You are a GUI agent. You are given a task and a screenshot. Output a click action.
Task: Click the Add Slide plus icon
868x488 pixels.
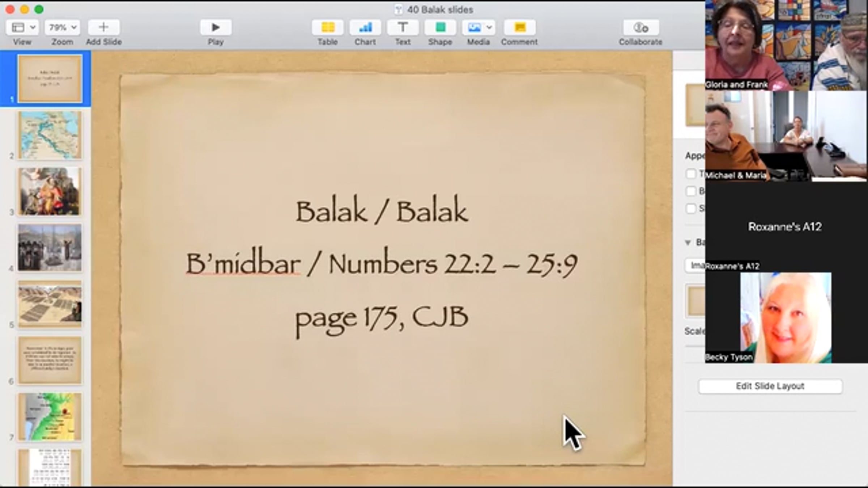pyautogui.click(x=103, y=27)
